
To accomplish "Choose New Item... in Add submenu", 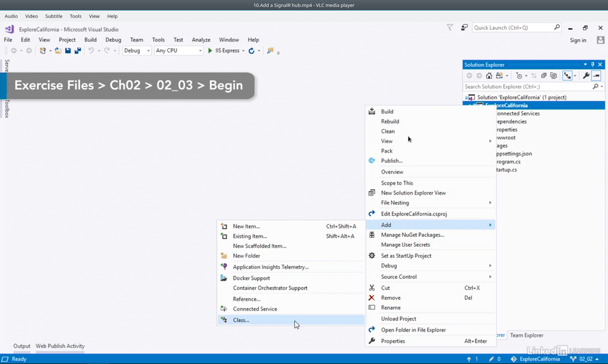I will click(x=291, y=227).
